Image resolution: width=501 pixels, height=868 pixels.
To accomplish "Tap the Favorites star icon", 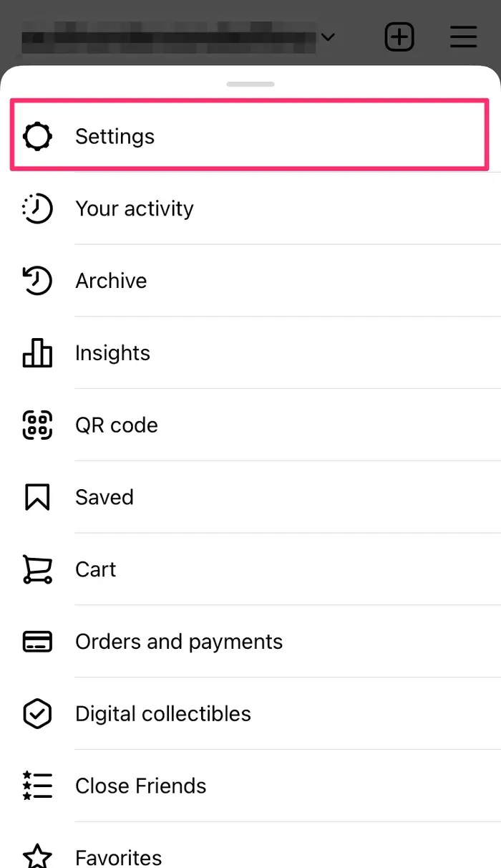I will (37, 857).
